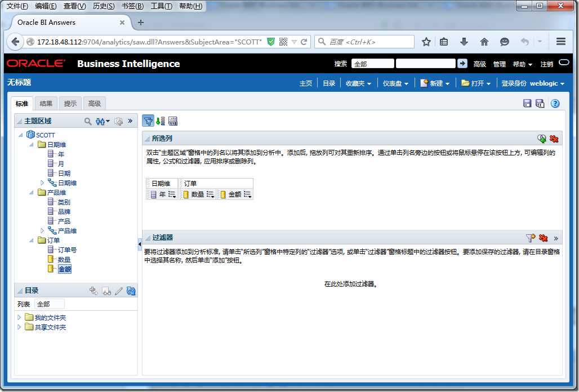Image resolution: width=579 pixels, height=392 pixels.
Task: Click the double-chevron more options in 过滤器 header
Action: pos(556,238)
